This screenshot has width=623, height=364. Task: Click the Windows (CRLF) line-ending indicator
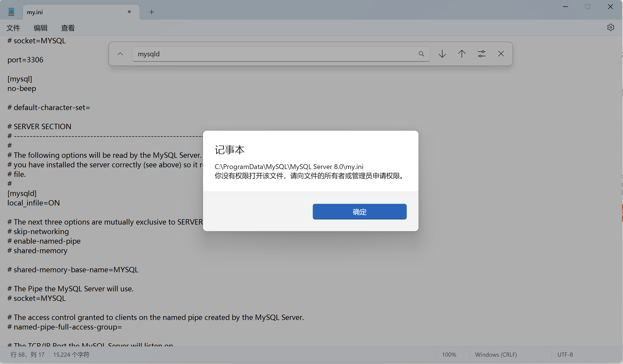(496, 355)
